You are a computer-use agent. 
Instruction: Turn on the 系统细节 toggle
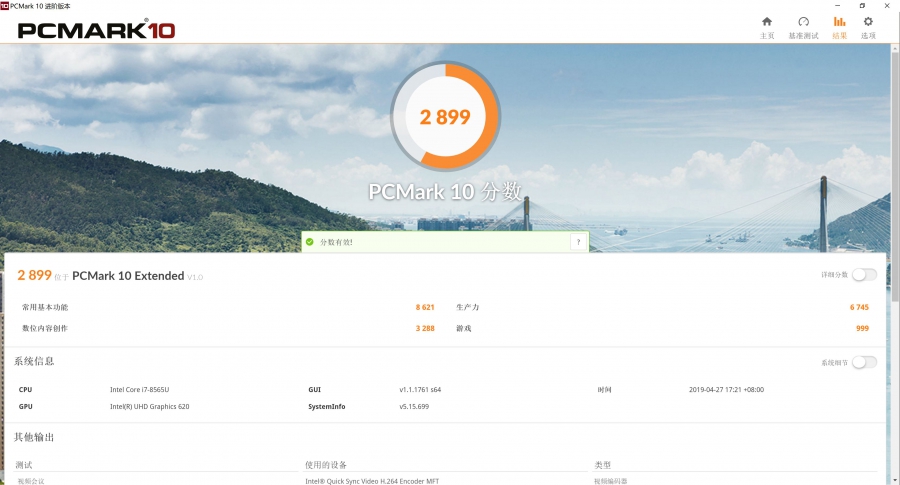click(864, 362)
